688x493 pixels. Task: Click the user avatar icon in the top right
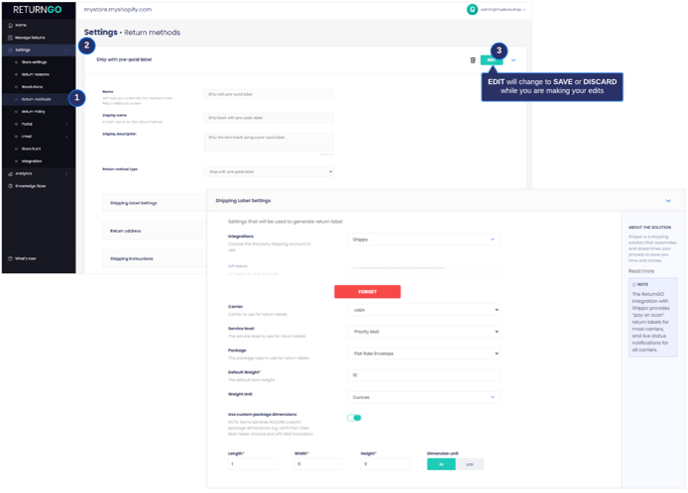pyautogui.click(x=472, y=9)
